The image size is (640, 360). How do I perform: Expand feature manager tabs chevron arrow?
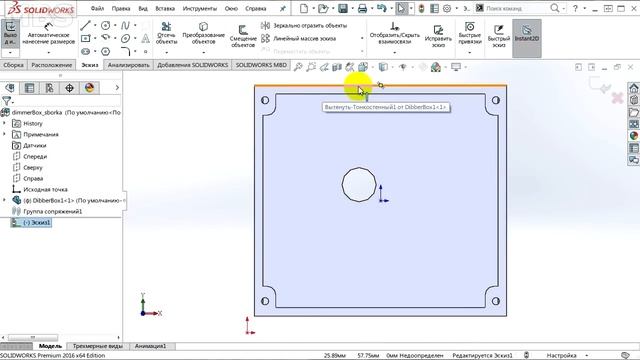click(x=117, y=88)
